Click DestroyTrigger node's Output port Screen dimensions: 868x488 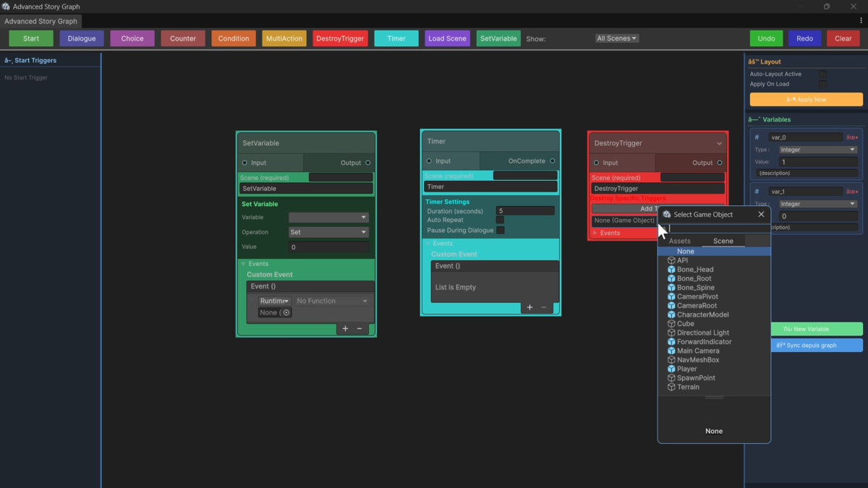pyautogui.click(x=720, y=163)
